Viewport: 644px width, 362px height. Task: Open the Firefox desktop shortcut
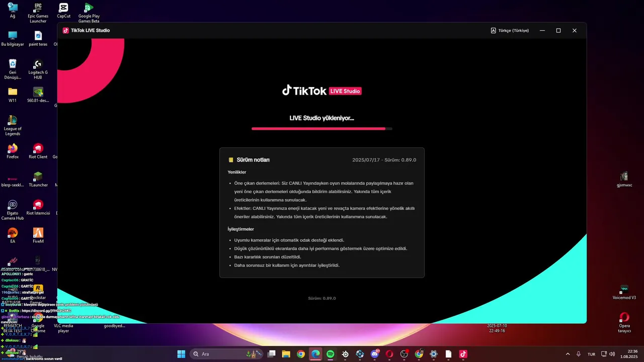[x=13, y=151]
